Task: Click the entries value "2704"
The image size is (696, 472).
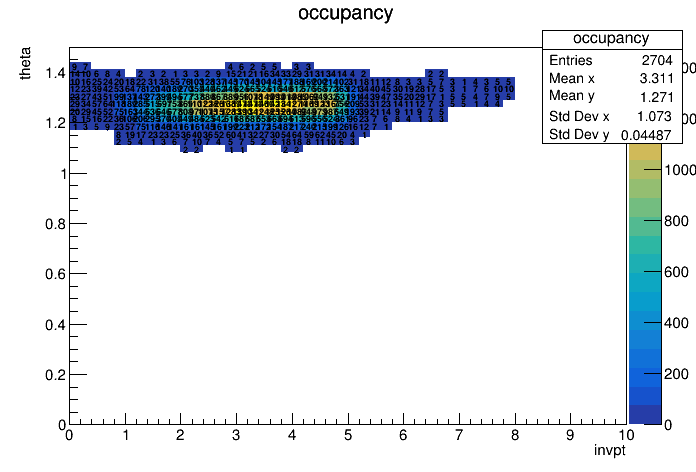Action: pos(657,60)
